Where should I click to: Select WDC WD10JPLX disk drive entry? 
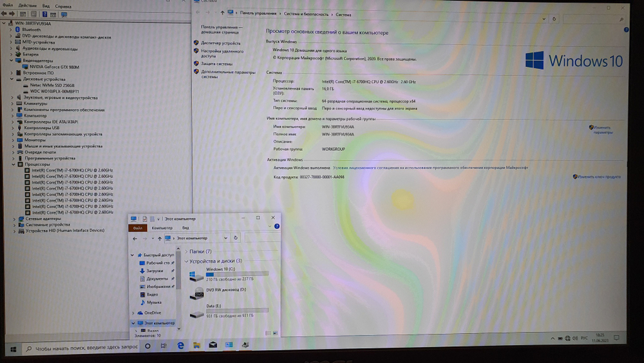pos(54,92)
